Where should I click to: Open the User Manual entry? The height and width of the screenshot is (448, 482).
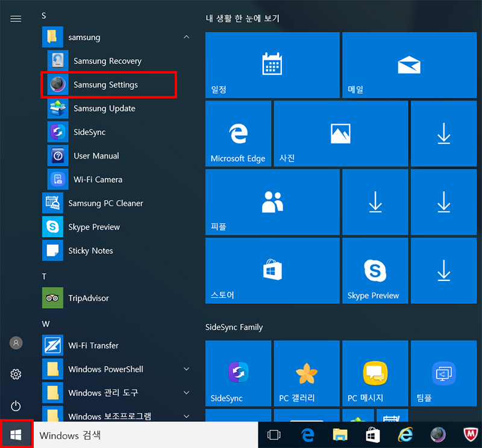118,156
